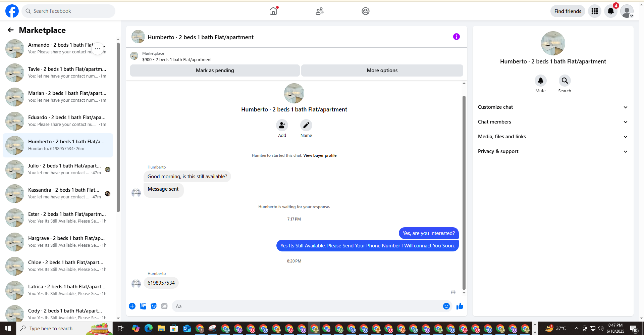The image size is (644, 335).
Task: Open Chloe's conversation
Action: tap(58, 266)
